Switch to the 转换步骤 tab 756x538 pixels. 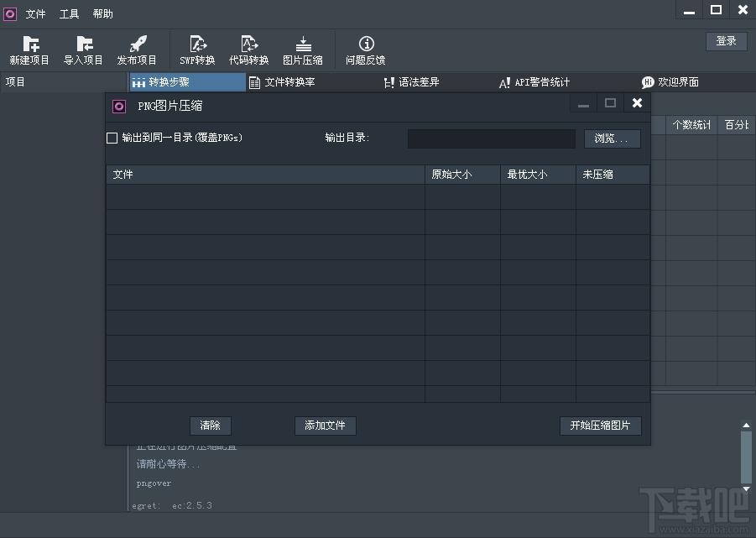click(x=188, y=82)
